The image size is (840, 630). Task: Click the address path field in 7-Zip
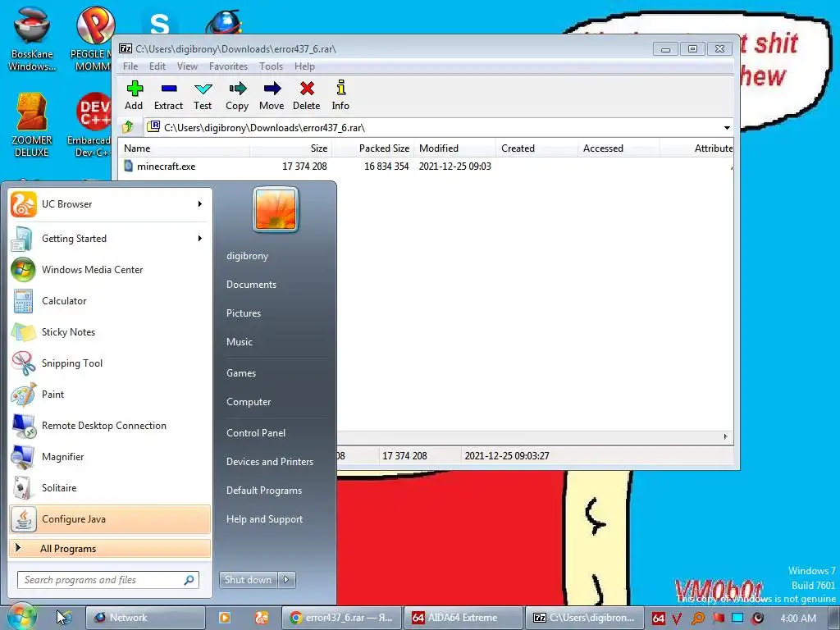coord(434,127)
